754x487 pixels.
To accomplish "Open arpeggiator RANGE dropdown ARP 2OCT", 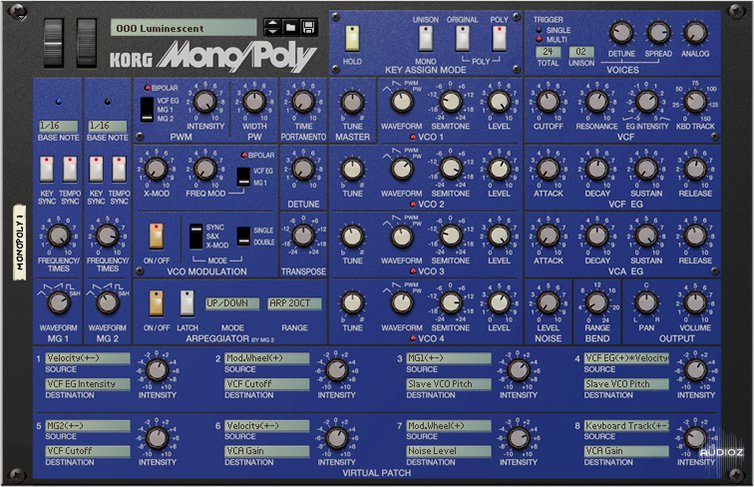I will tap(294, 303).
